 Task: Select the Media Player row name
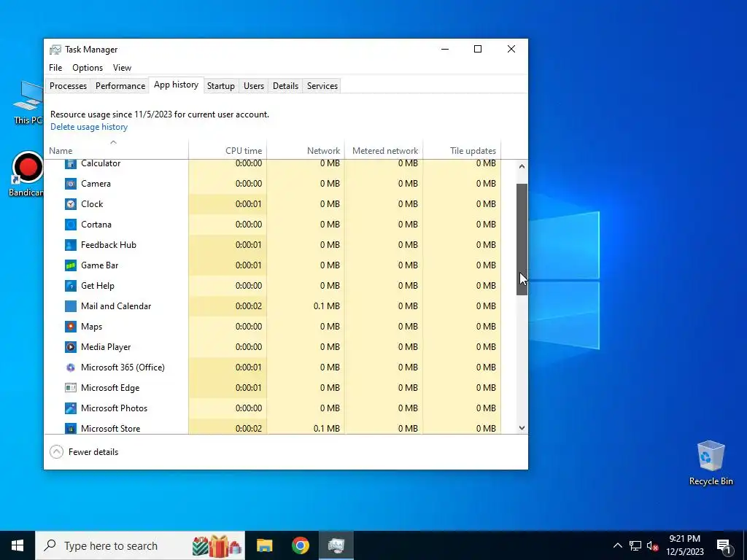tap(106, 347)
